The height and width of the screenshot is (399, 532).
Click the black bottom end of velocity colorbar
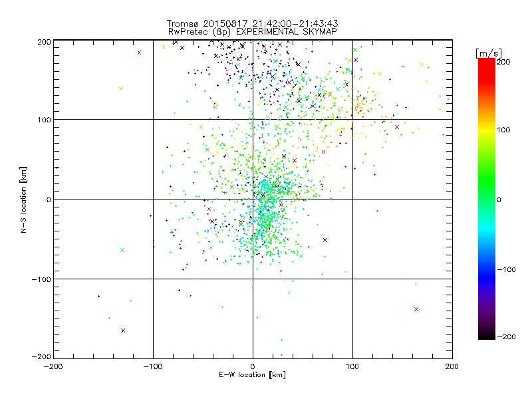pos(487,336)
